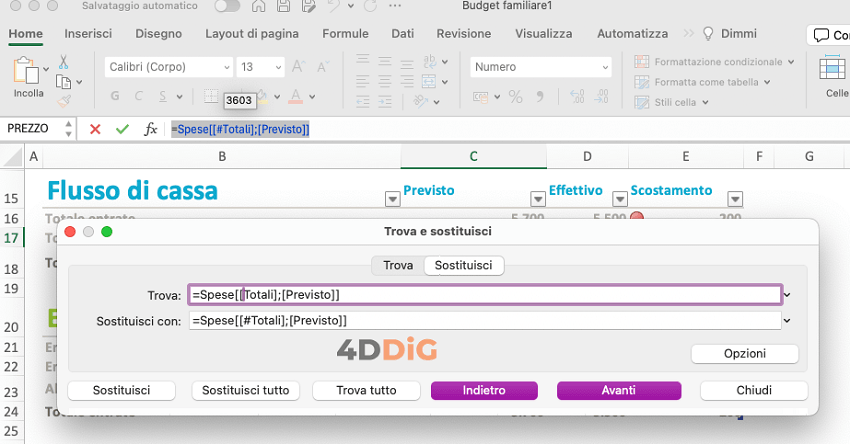Switch to the Trova tab in dialog
The image size is (850, 444).
pos(398,266)
